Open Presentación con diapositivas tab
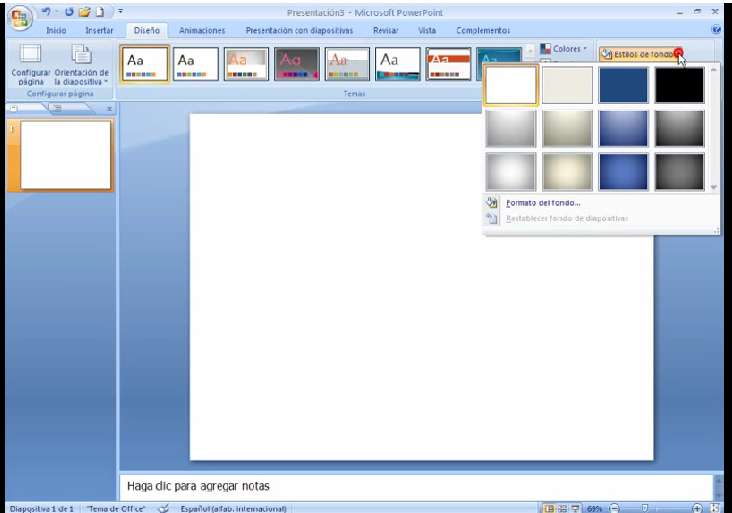The image size is (732, 513). (x=299, y=30)
